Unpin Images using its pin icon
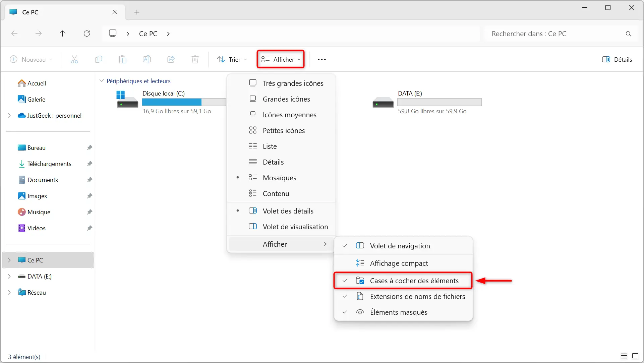 pos(90,196)
